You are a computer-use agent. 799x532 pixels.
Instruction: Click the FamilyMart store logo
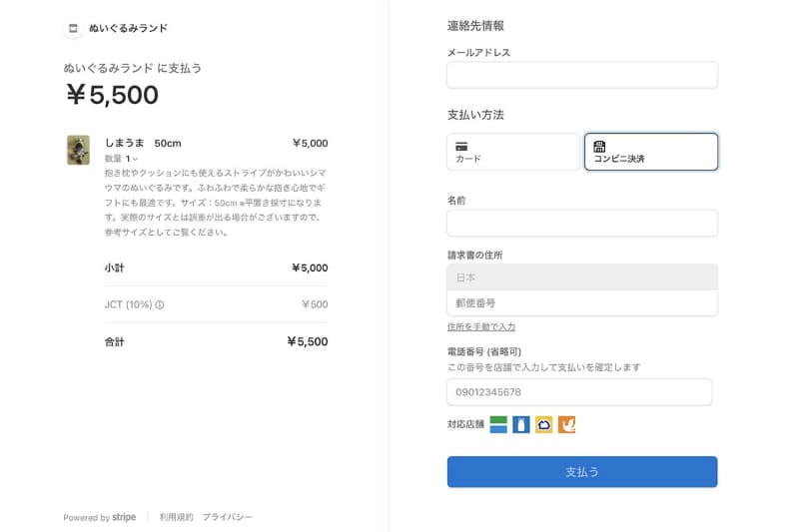[x=499, y=424]
